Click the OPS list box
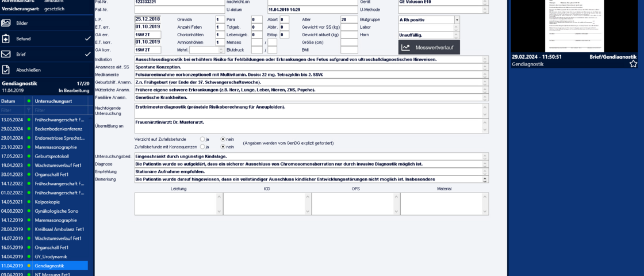The image size is (644, 276). pyautogui.click(x=356, y=204)
